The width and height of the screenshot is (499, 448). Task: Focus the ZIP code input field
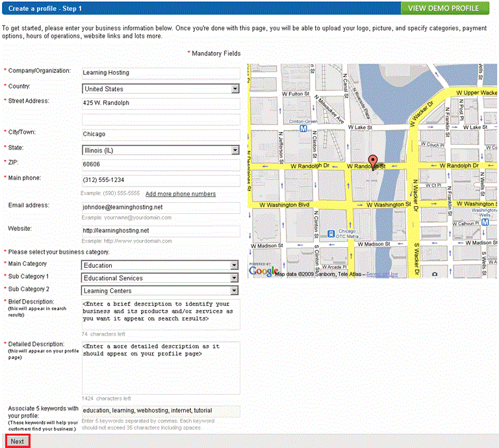tap(160, 165)
